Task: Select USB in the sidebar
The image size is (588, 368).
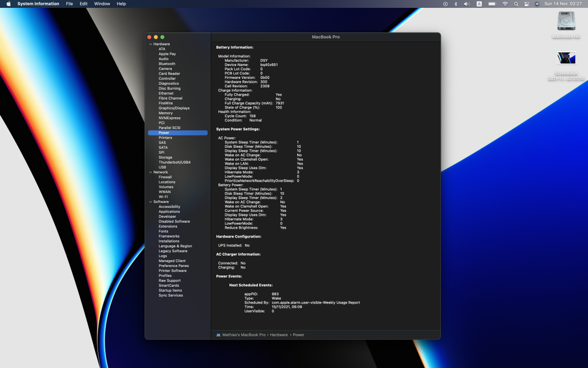Action: 162,167
